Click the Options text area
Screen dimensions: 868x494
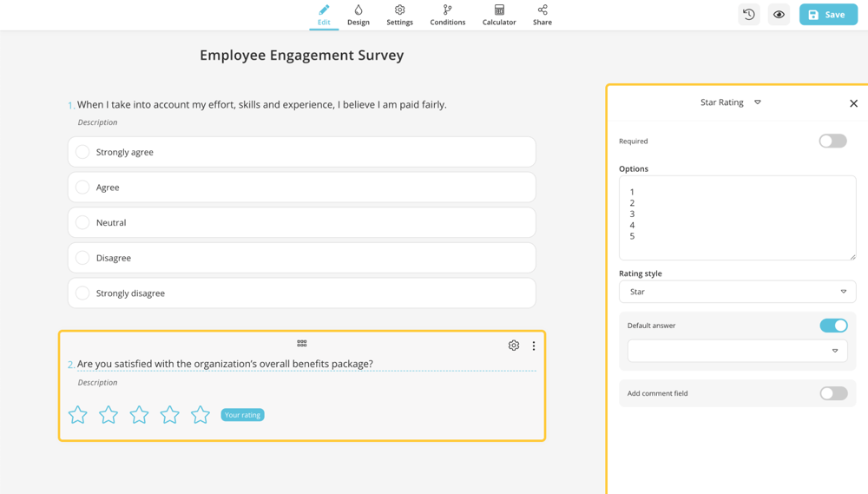[737, 217]
